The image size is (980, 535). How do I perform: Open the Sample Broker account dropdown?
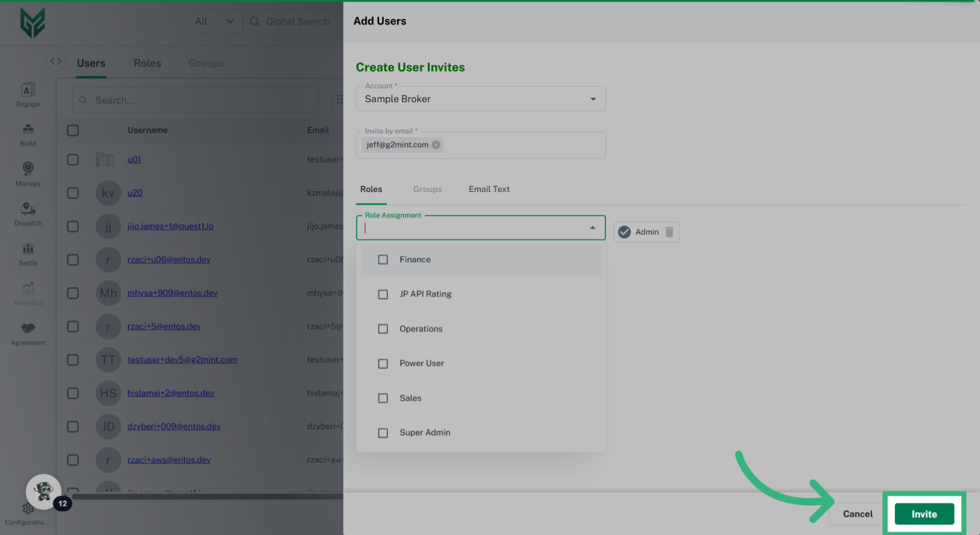point(593,99)
